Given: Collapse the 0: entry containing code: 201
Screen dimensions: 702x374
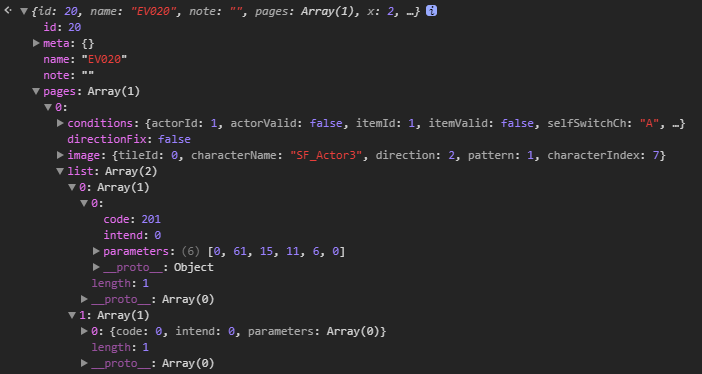Looking at the screenshot, I should coord(84,203).
